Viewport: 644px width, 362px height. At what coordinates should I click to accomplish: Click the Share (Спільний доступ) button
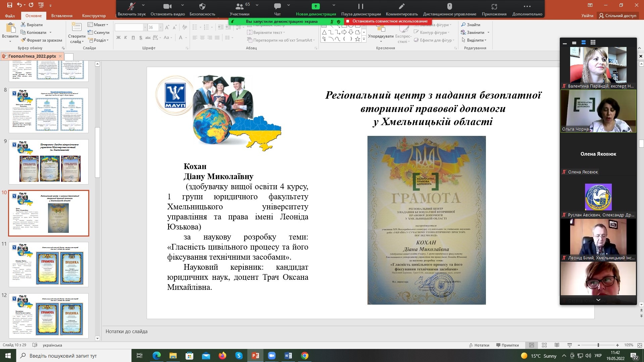point(617,16)
